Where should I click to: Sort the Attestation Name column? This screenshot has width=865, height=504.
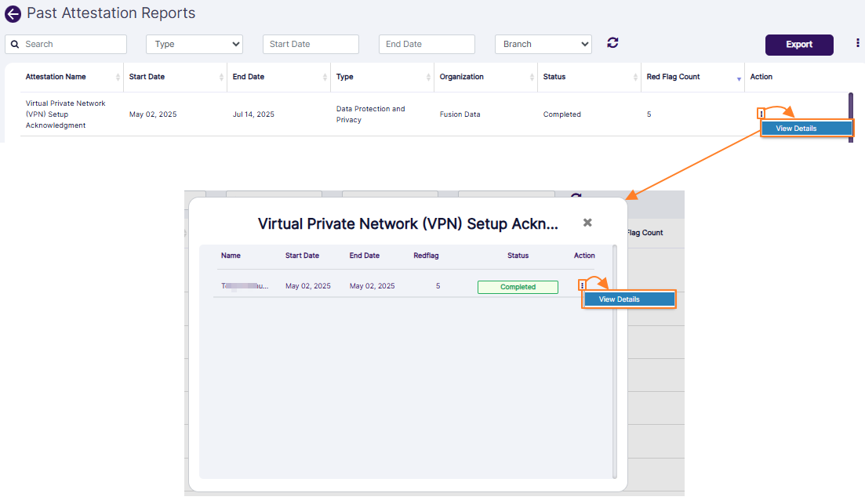[118, 77]
